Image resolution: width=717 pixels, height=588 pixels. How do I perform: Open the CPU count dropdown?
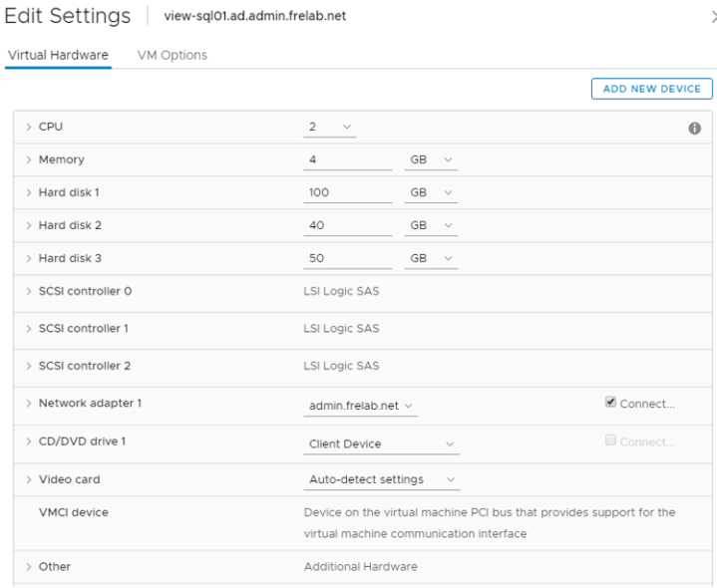330,127
